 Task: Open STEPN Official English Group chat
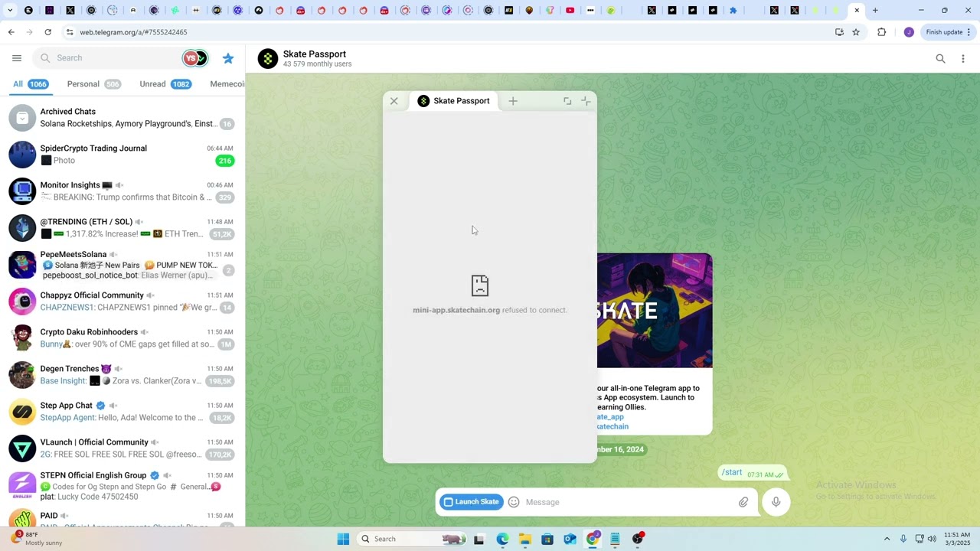pyautogui.click(x=122, y=486)
